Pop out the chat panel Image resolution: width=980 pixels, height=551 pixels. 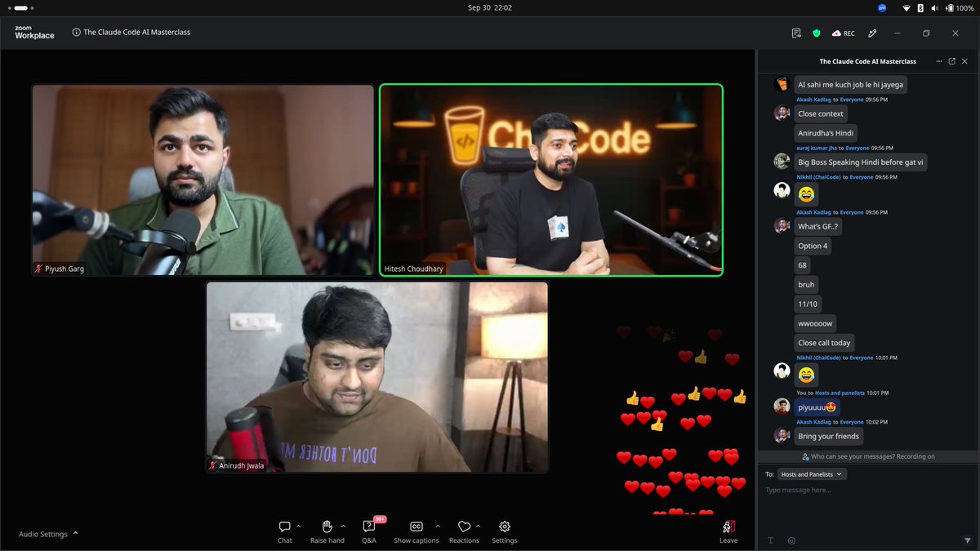pos(951,61)
